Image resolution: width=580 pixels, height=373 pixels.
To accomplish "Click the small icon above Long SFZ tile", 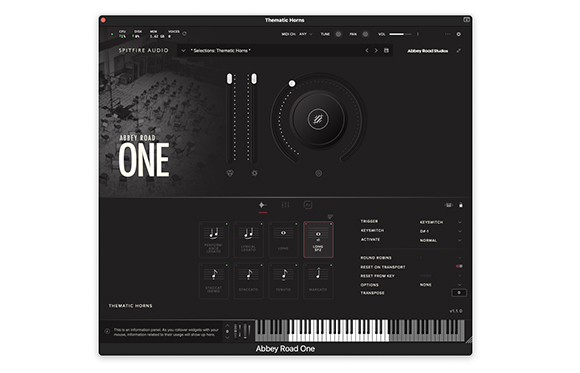I will click(x=330, y=216).
